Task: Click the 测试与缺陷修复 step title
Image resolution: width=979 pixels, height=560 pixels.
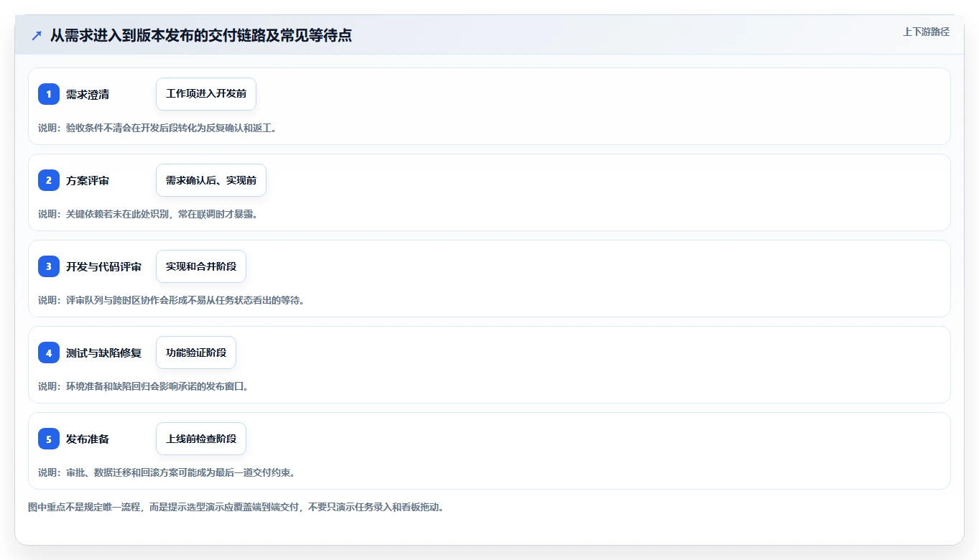Action: [x=104, y=353]
